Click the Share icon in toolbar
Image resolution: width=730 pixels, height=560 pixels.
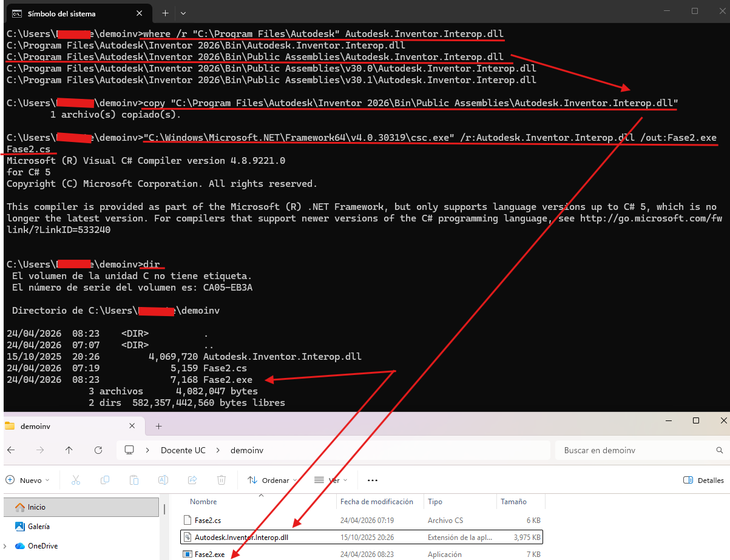[x=192, y=480]
